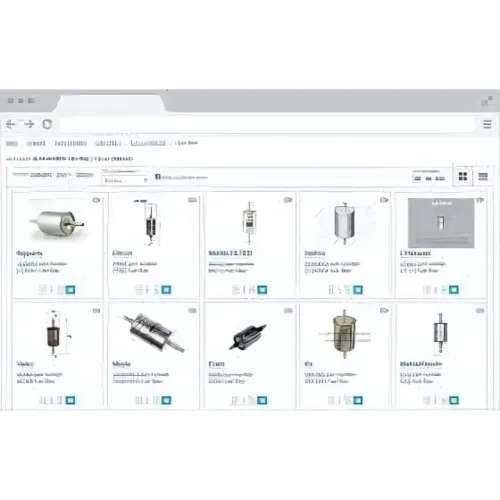Click the corner icon on upright silver canister card
This screenshot has width=500, height=500.
[384, 200]
